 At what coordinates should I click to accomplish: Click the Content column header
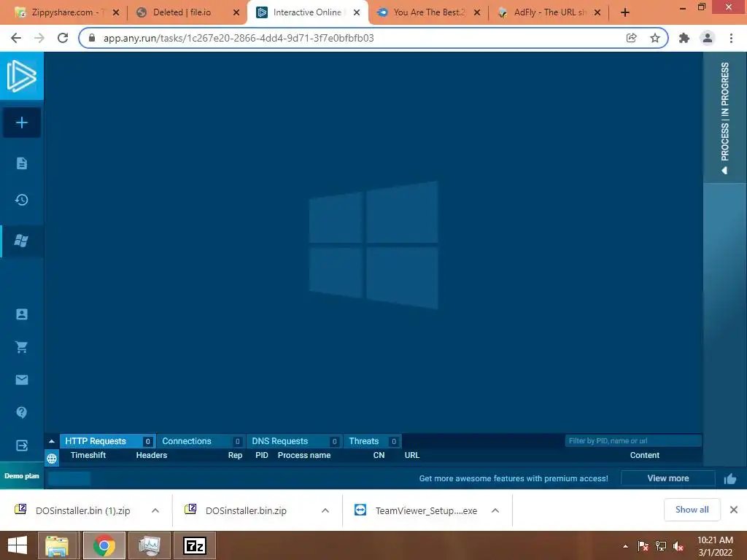pyautogui.click(x=645, y=455)
